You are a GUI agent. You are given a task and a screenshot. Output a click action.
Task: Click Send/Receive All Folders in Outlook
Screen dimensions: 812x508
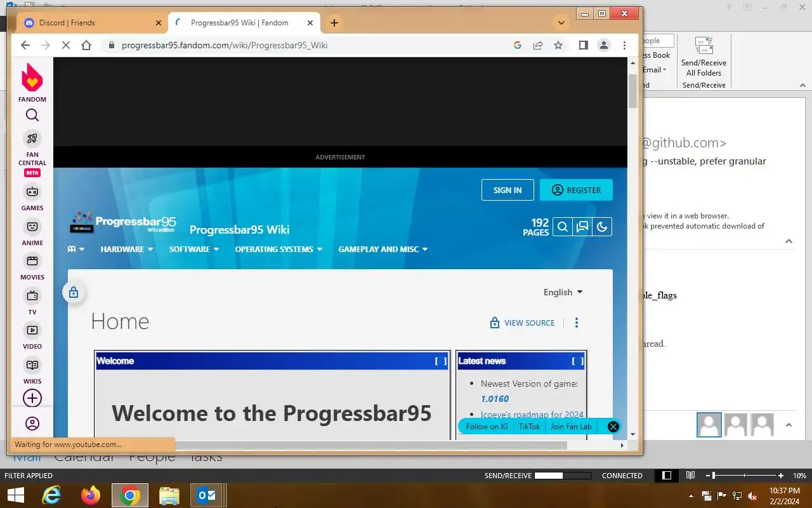coord(704,56)
